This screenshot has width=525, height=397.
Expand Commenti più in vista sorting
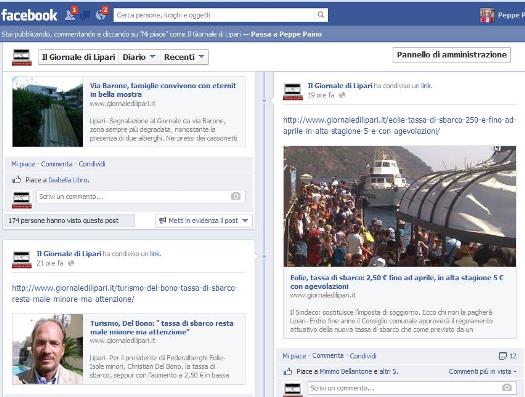coord(482,372)
